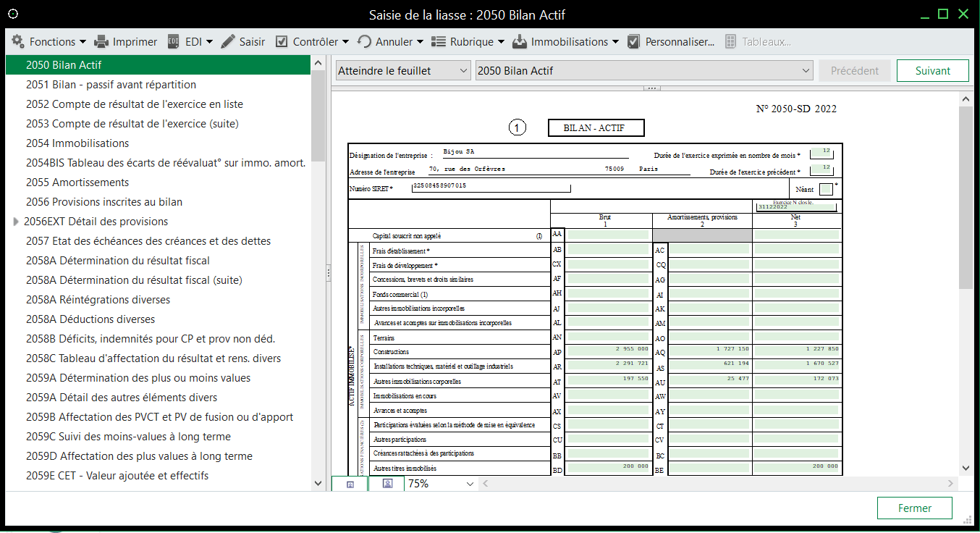
Task: Select 2059E CET - Valeur ajoutée et effectifs
Action: (159, 476)
